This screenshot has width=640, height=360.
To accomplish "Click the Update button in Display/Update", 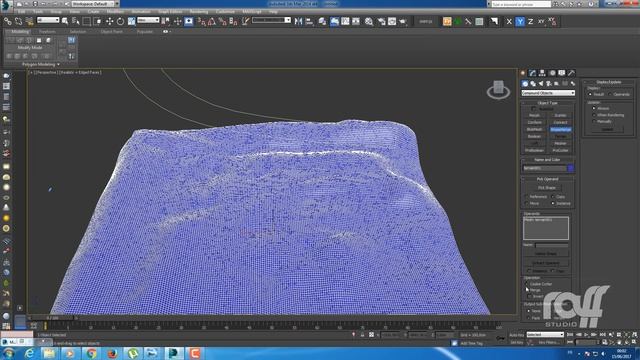I will [607, 129].
